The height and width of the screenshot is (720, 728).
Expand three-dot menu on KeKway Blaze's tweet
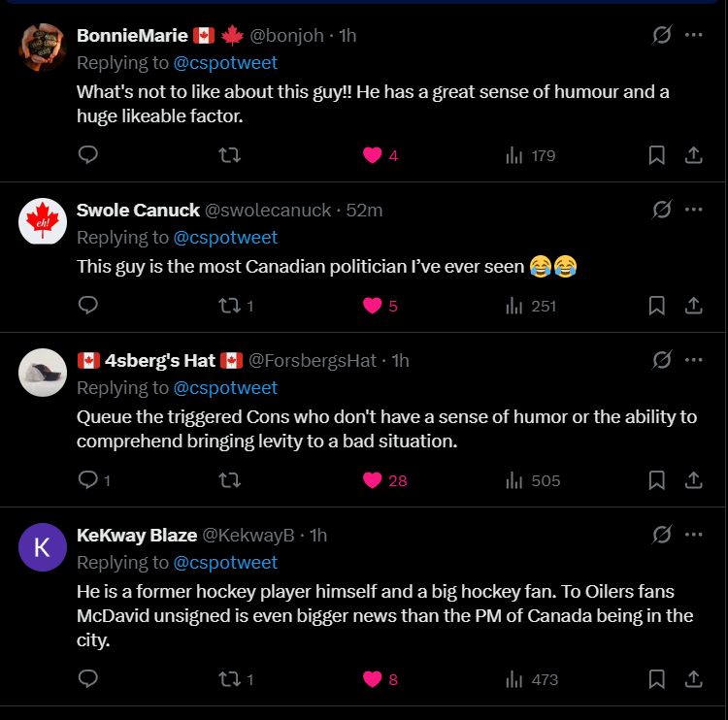[x=694, y=535]
